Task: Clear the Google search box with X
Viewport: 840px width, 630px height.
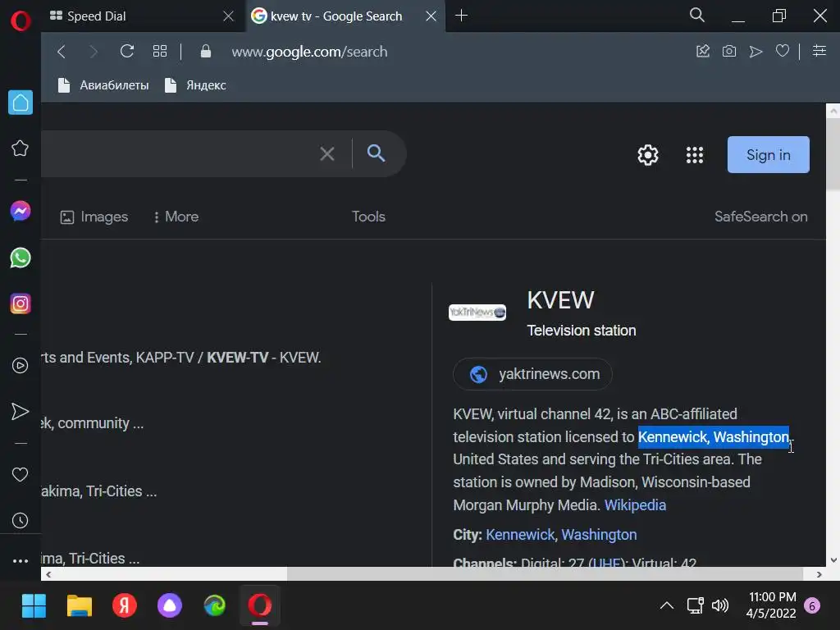Action: point(327,153)
